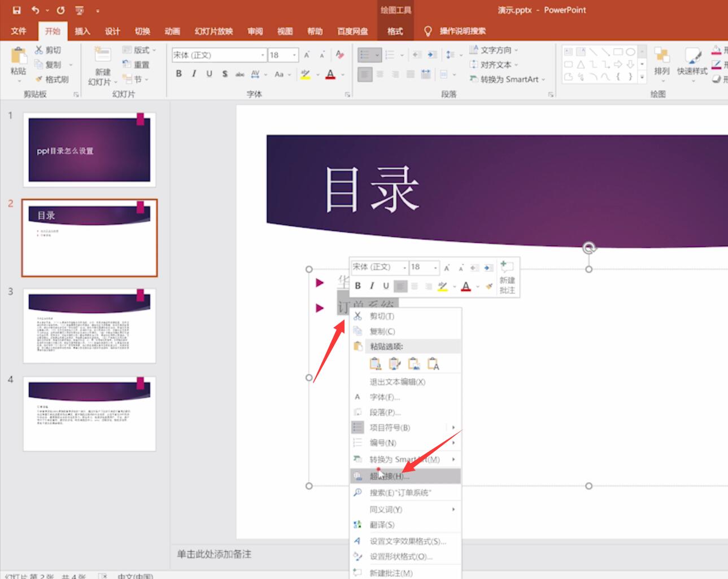The height and width of the screenshot is (579, 728).
Task: Increase list indent level in ribbon
Action: pos(431,55)
